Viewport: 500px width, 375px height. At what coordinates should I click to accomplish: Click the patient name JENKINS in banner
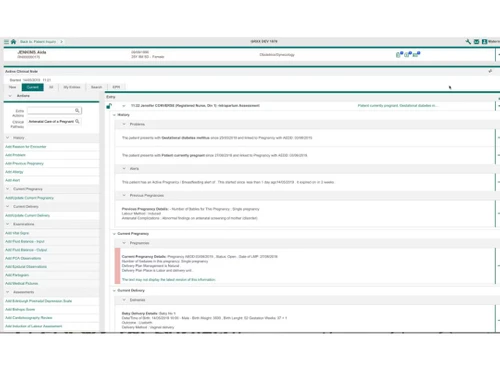pyautogui.click(x=32, y=52)
